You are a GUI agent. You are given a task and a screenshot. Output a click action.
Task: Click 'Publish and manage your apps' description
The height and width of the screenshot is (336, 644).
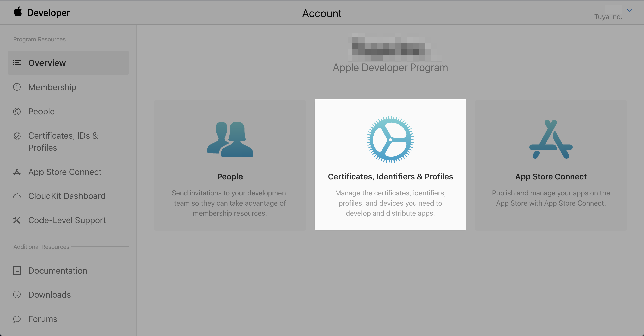551,198
